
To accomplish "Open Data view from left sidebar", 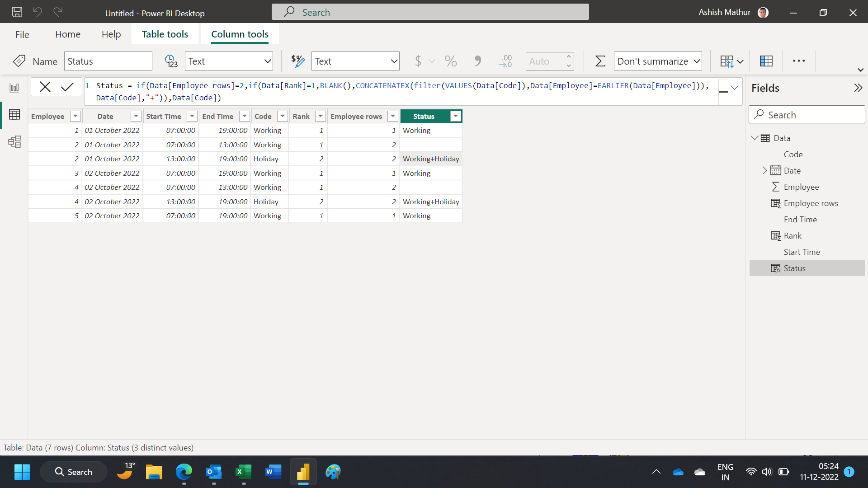I will point(14,115).
